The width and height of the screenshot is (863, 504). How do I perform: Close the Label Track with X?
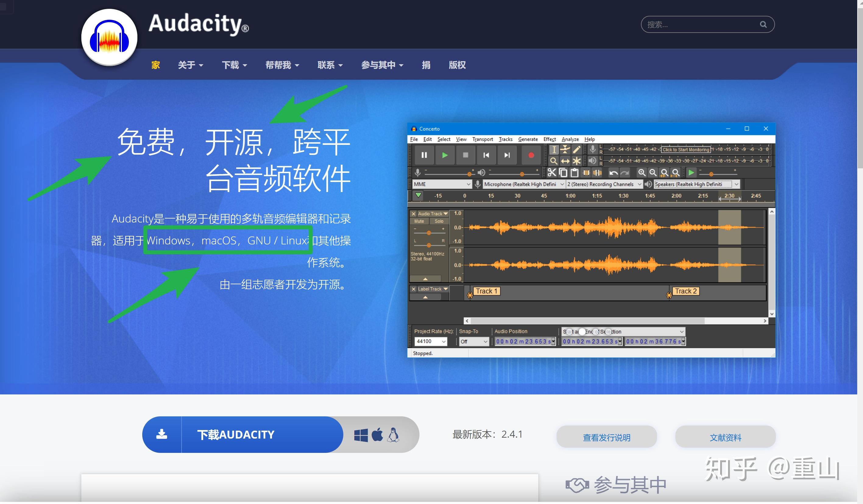[413, 289]
